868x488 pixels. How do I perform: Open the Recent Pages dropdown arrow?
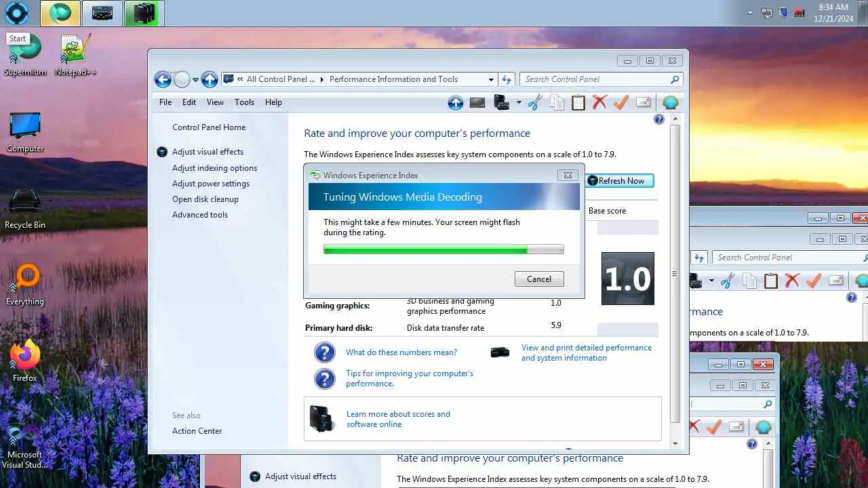coord(195,80)
